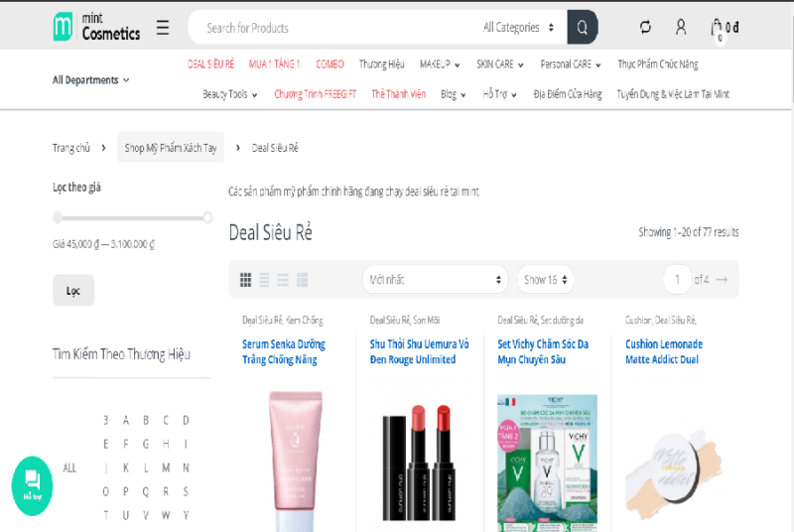794x532 pixels.
Task: Open Chương Trình FREEGIFT menu item
Action: 315,94
